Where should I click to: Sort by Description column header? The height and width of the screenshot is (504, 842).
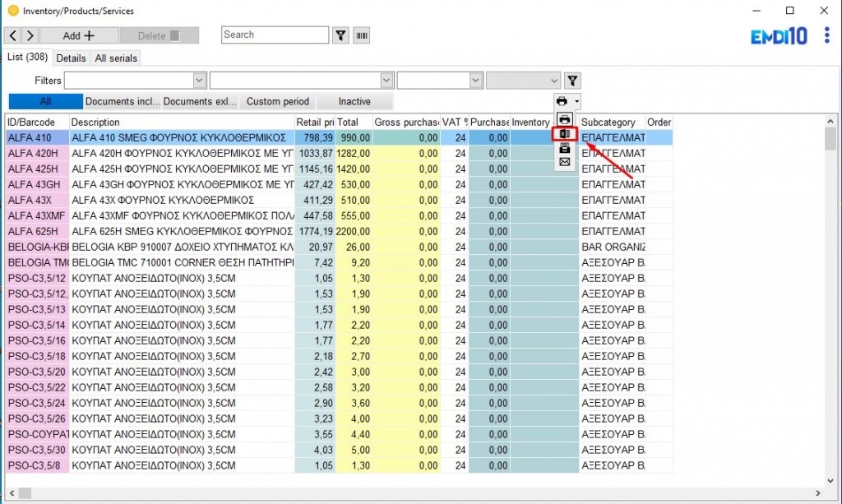[182, 123]
